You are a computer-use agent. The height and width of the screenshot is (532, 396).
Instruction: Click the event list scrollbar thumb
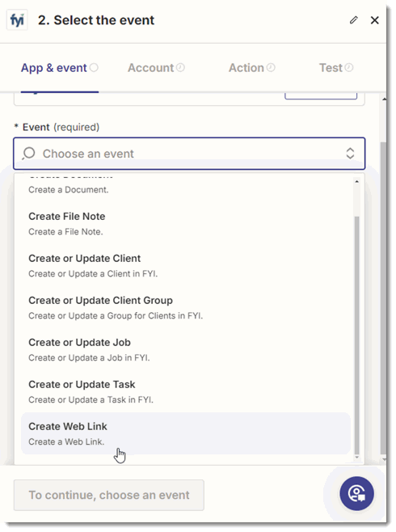point(356,335)
